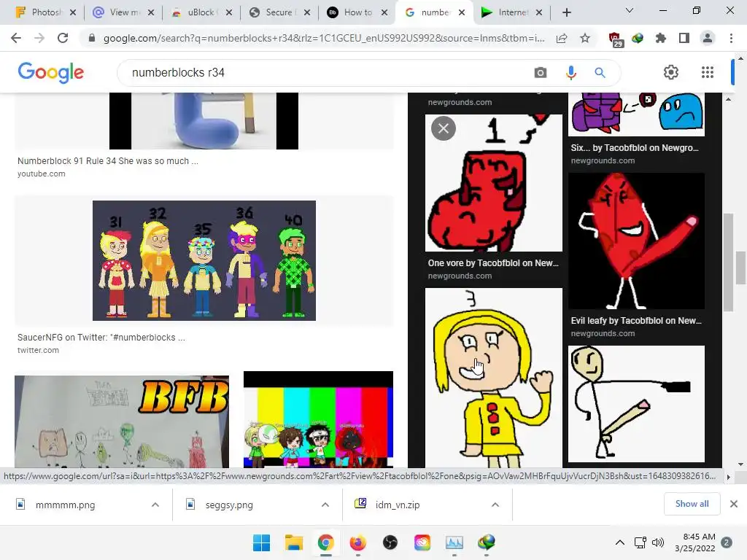Open File Explorer from the taskbar
This screenshot has width=747, height=560.
click(x=293, y=542)
